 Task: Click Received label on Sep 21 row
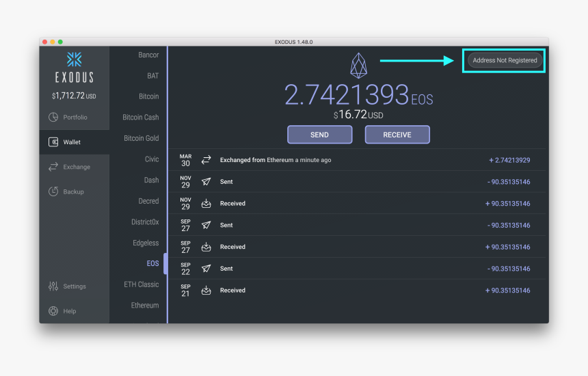232,291
